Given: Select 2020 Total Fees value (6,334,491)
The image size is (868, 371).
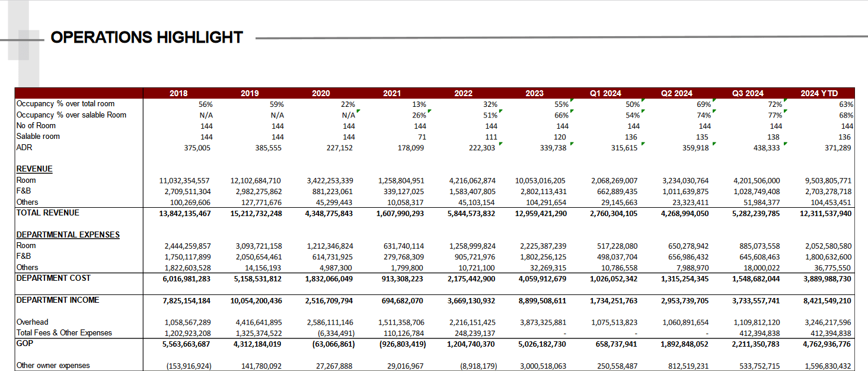Looking at the screenshot, I should [333, 333].
